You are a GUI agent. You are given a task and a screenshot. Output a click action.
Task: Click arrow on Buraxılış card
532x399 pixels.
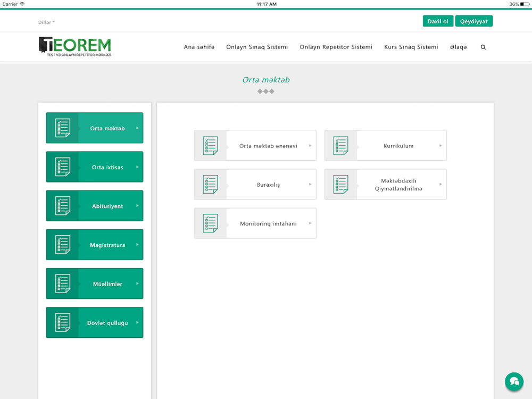point(310,184)
